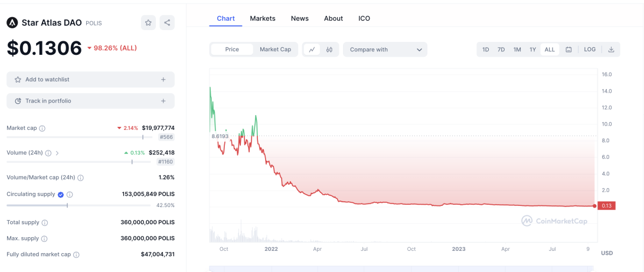Click the red 0.13 current price tag
The image size is (644, 272).
[606, 206]
